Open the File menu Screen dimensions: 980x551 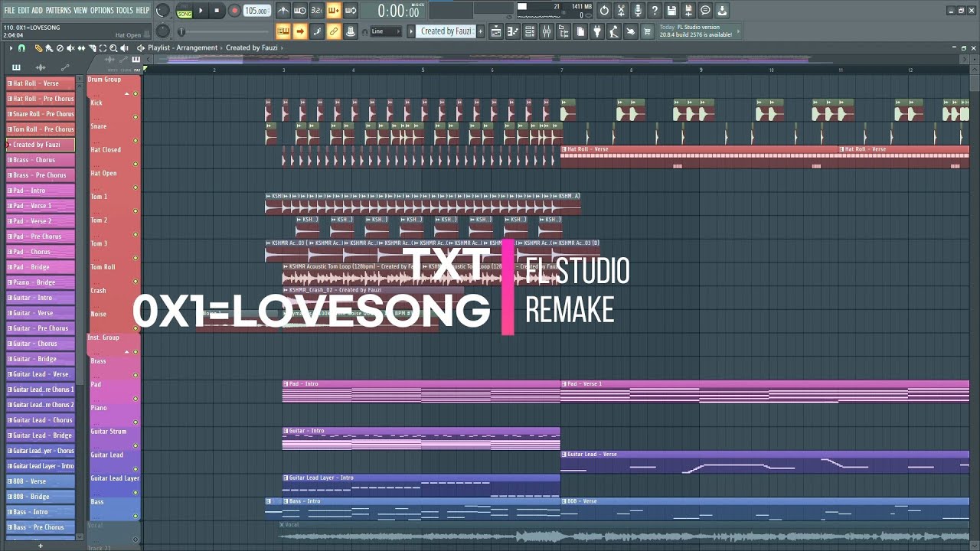click(9, 10)
